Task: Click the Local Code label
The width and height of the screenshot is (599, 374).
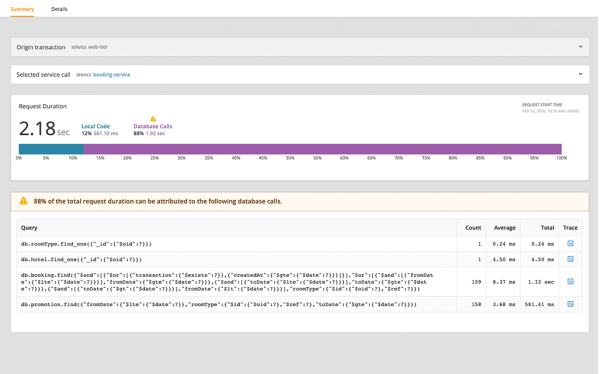Action: tap(96, 126)
